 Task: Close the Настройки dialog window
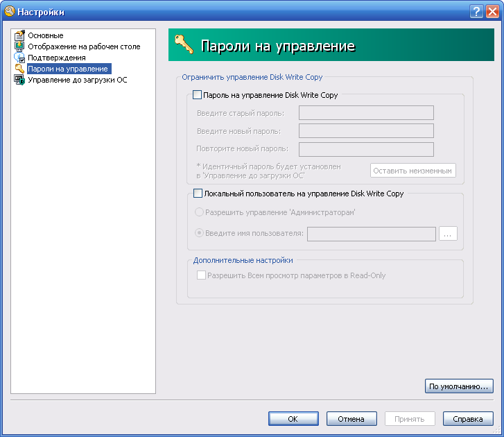[492, 12]
